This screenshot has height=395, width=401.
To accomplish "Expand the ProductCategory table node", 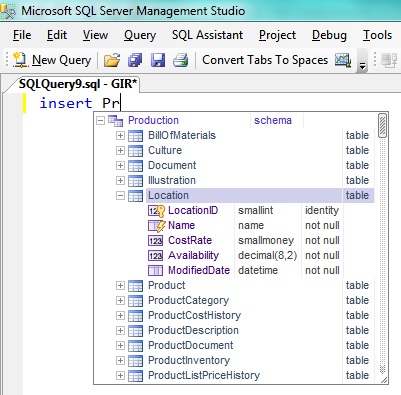I will click(120, 300).
